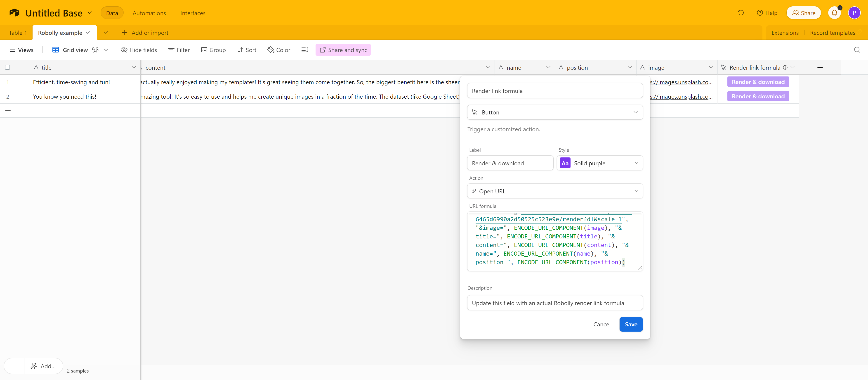This screenshot has height=380, width=868.
Task: Open base history clock icon
Action: point(741,13)
